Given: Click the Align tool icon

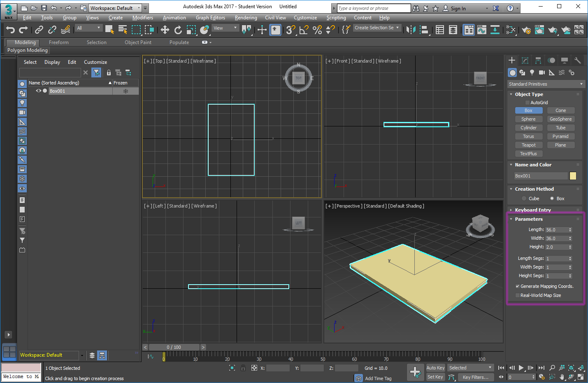Looking at the screenshot, I should [424, 30].
